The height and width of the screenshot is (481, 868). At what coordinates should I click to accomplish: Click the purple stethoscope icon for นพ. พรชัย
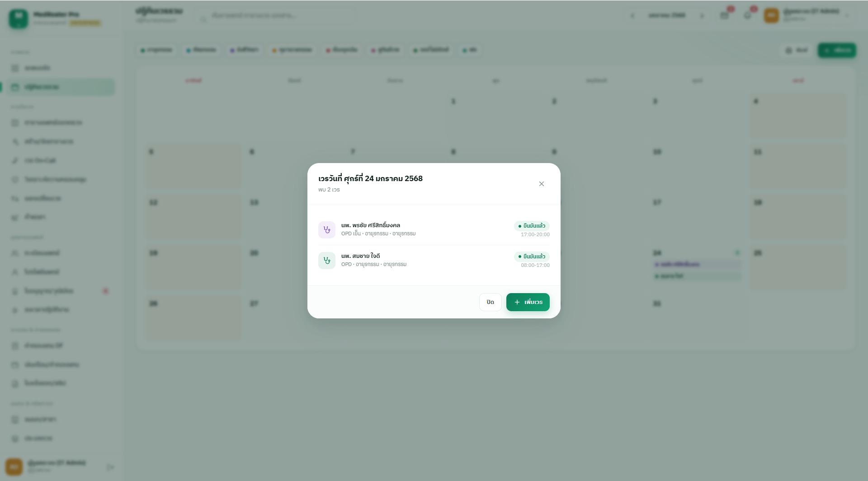pos(327,230)
